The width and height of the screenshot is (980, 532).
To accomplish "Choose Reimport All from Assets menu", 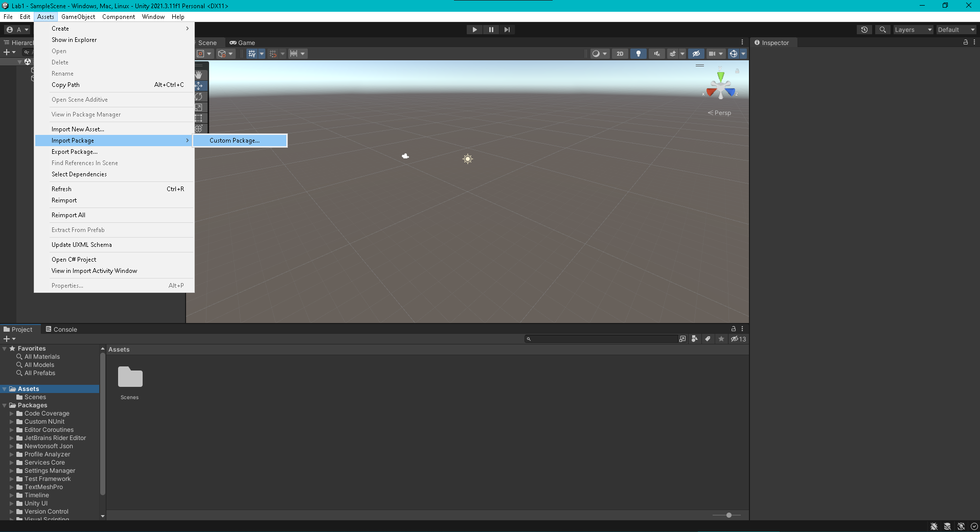I will click(x=115, y=215).
